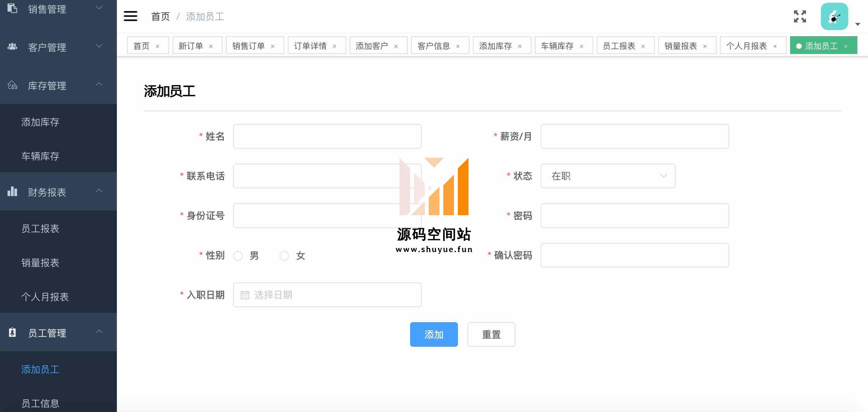868x412 pixels.
Task: Click the dropdown caret beside the avatar
Action: pos(857,24)
